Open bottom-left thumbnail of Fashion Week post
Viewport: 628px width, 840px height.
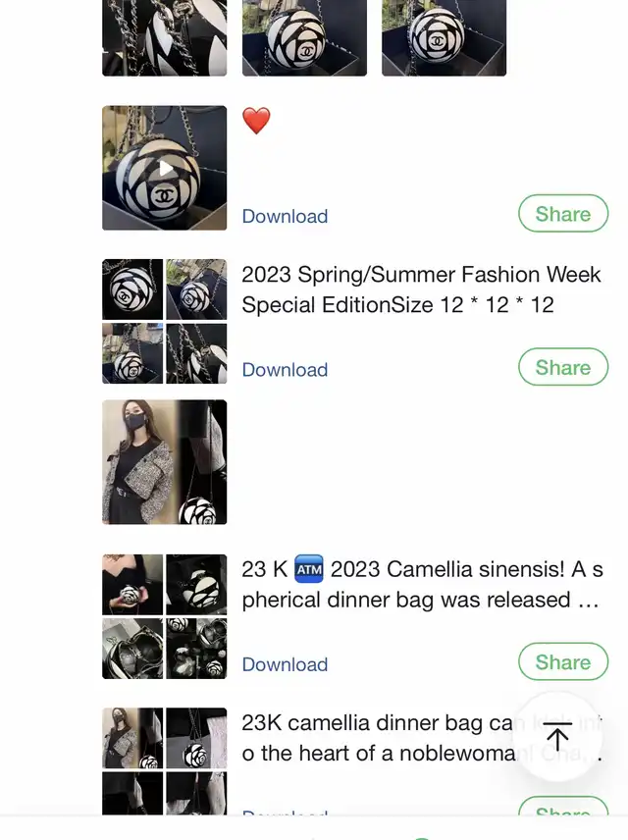(132, 353)
